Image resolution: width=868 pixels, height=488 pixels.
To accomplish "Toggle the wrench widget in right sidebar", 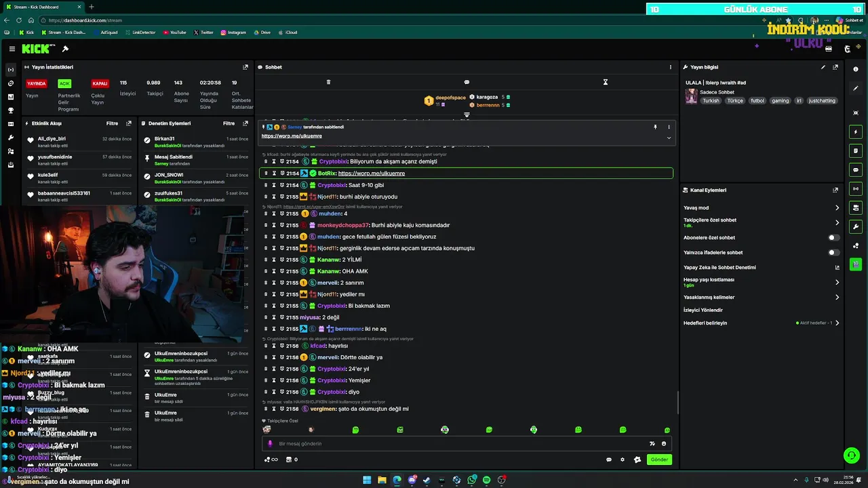I will pos(856,226).
